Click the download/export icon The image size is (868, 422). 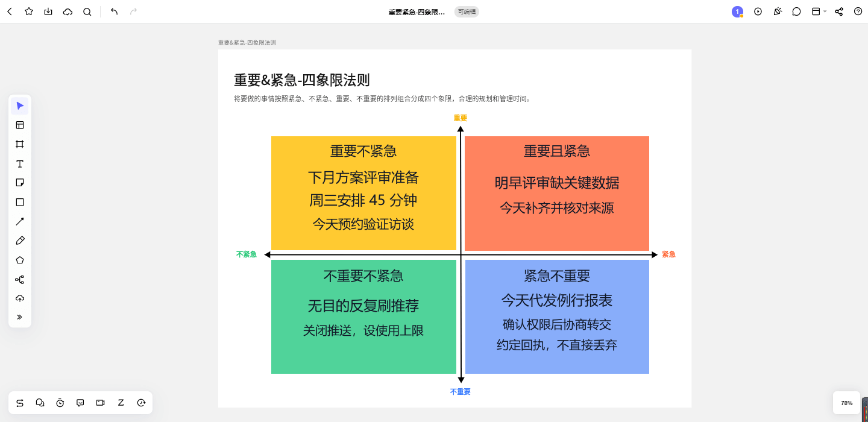click(x=48, y=11)
